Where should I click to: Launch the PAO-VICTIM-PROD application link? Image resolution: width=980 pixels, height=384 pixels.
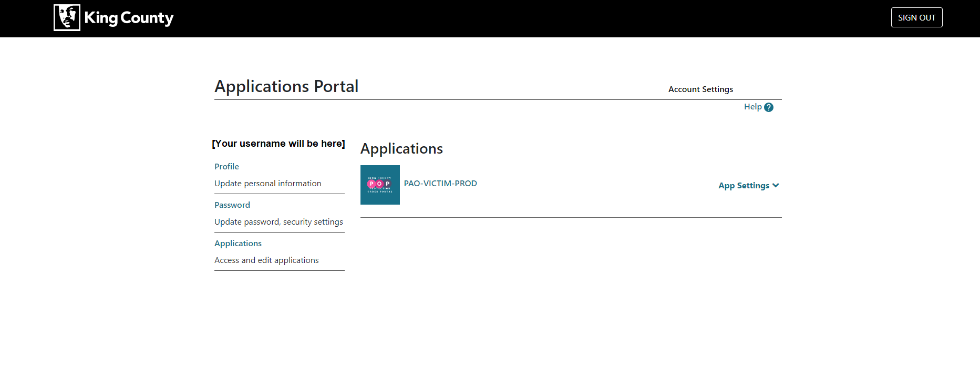[440, 184]
